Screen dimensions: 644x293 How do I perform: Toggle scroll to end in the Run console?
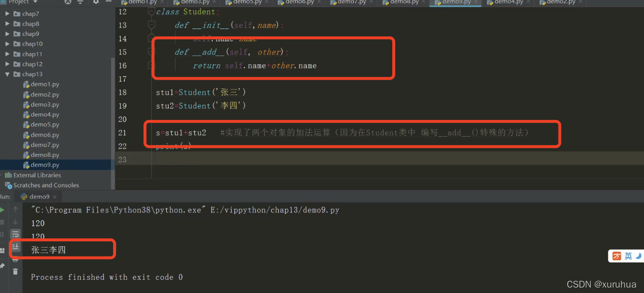pyautogui.click(x=15, y=246)
